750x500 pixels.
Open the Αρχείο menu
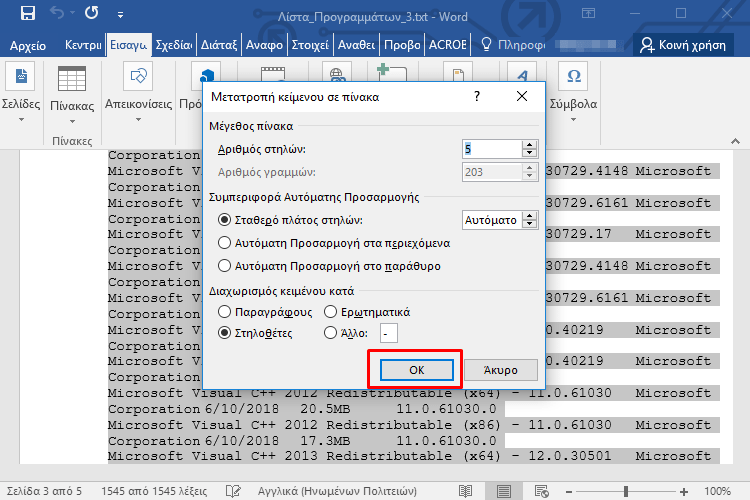coord(28,45)
